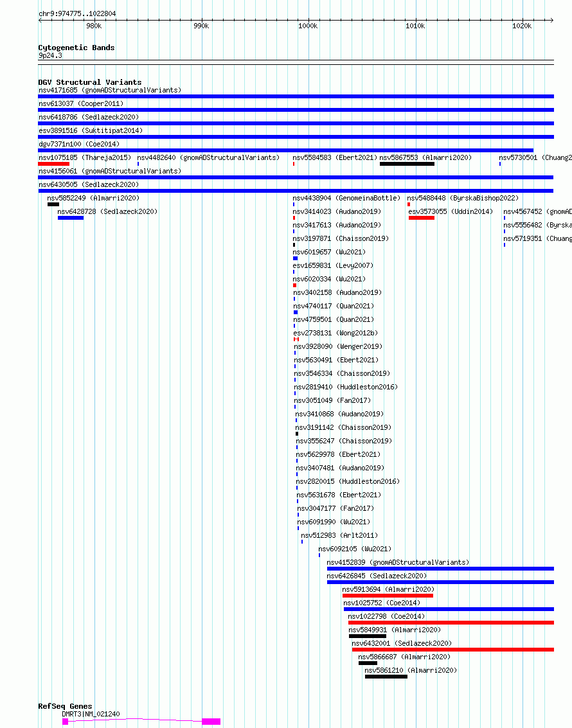
Task: Click the black bar under nsv5867553
Action: coord(407,164)
